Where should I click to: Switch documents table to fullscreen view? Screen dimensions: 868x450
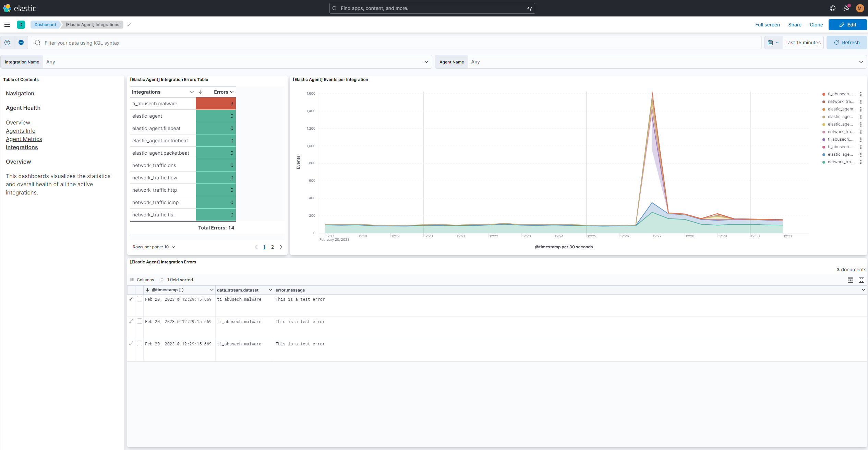[x=861, y=280]
